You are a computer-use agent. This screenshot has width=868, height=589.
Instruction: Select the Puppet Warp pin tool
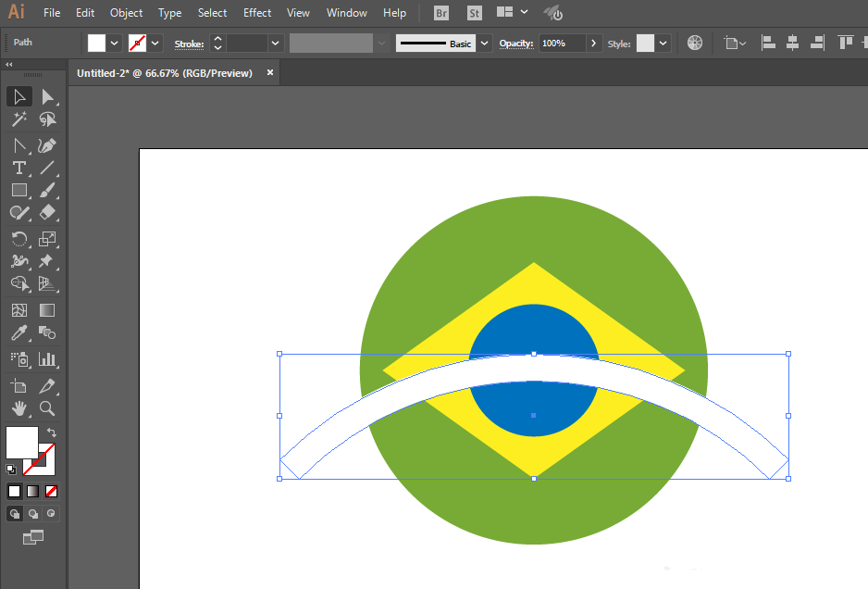coord(47,261)
